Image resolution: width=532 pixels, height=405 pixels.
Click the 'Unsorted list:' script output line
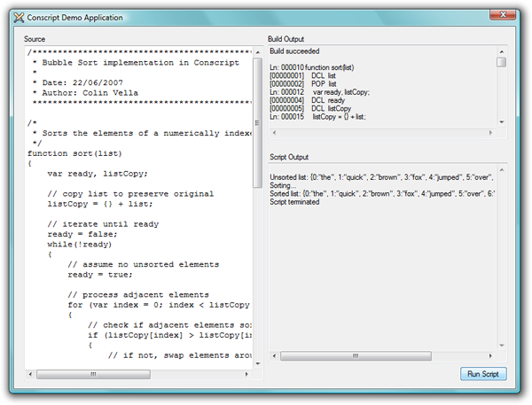(381, 177)
